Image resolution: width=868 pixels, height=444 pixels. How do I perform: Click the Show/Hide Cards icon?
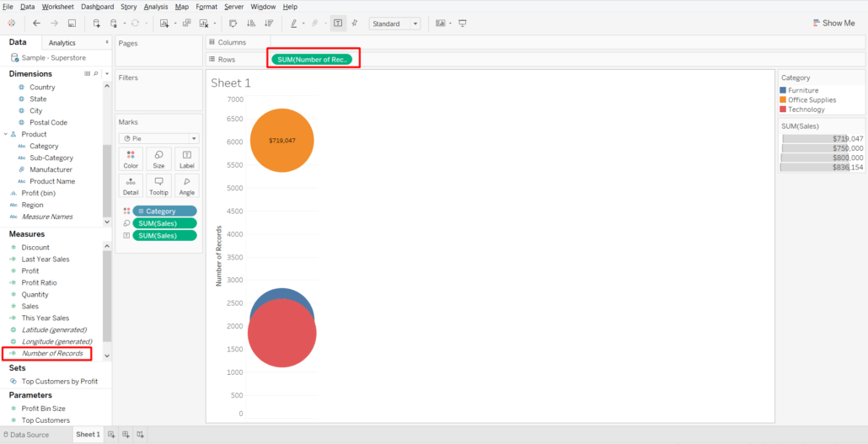[x=441, y=24]
